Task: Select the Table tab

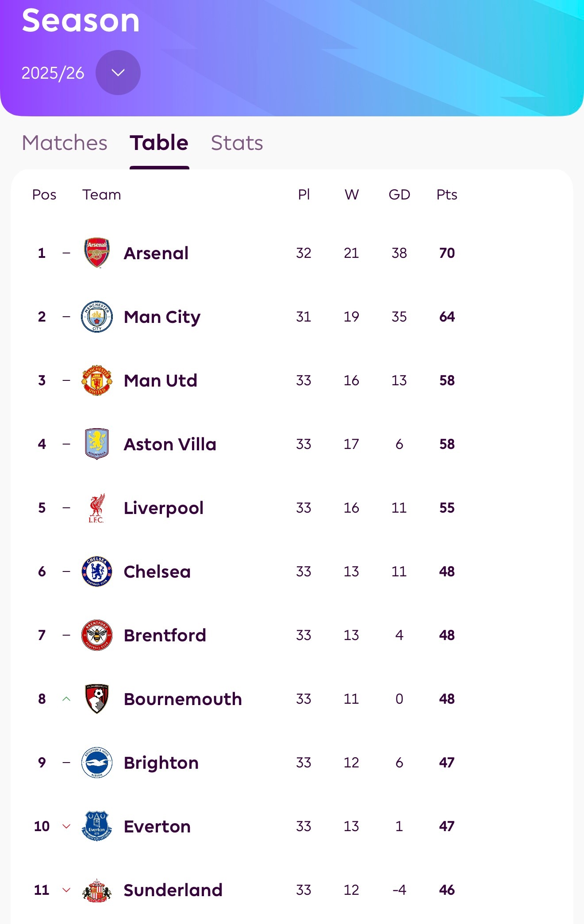Action: (159, 143)
